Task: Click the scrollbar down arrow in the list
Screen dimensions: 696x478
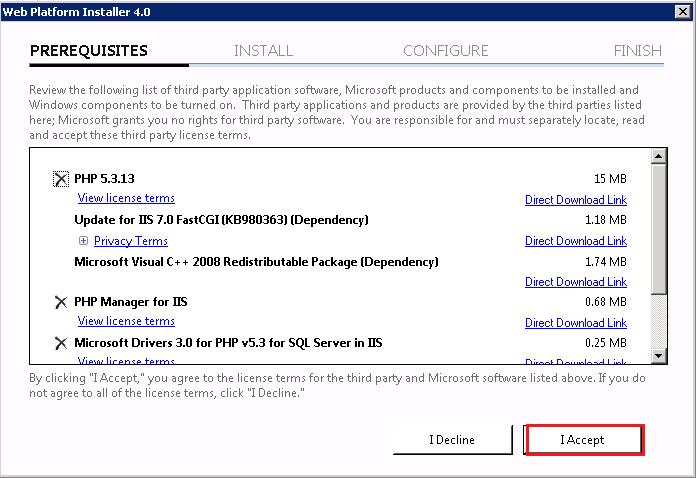Action: click(x=658, y=356)
